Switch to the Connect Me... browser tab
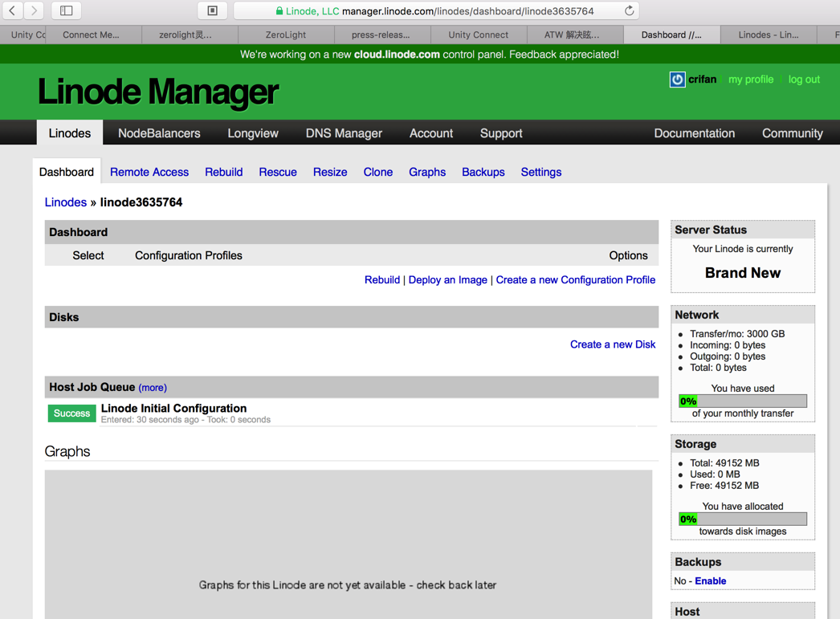Image resolution: width=840 pixels, height=619 pixels. [x=91, y=35]
